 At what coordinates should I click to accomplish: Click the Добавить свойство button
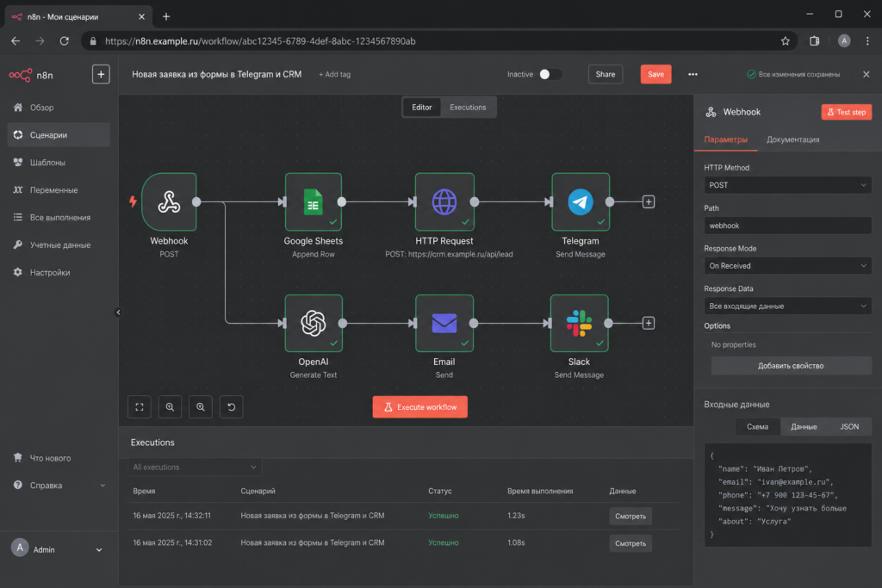pyautogui.click(x=791, y=366)
